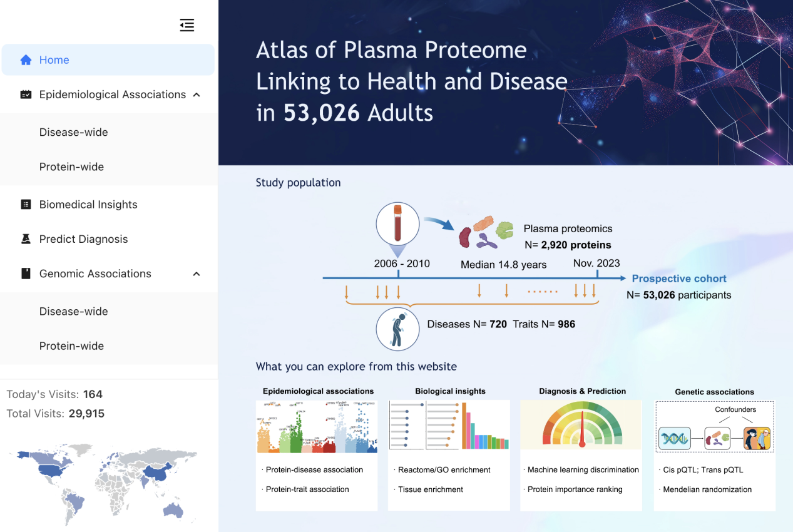Click the Predict Diagnosis flask icon

(26, 239)
